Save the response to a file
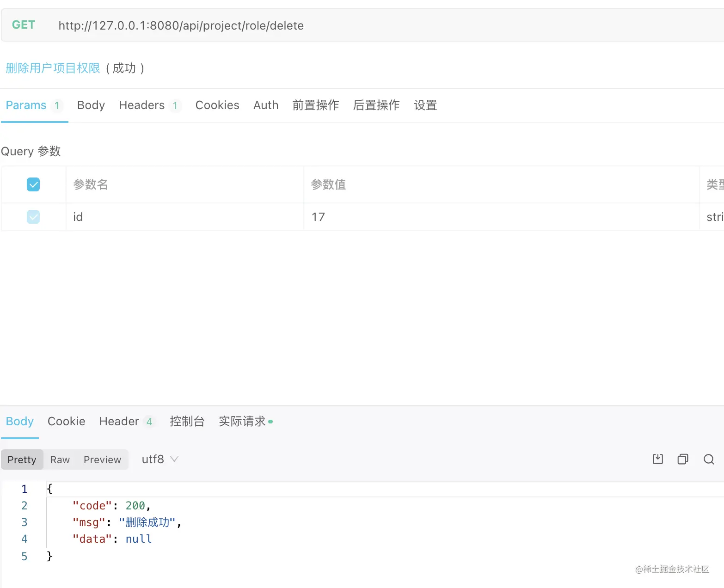The width and height of the screenshot is (724, 588). click(x=657, y=459)
